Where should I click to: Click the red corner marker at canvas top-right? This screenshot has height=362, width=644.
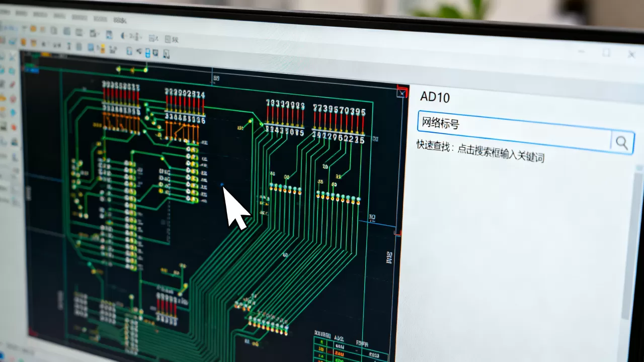pyautogui.click(x=402, y=92)
